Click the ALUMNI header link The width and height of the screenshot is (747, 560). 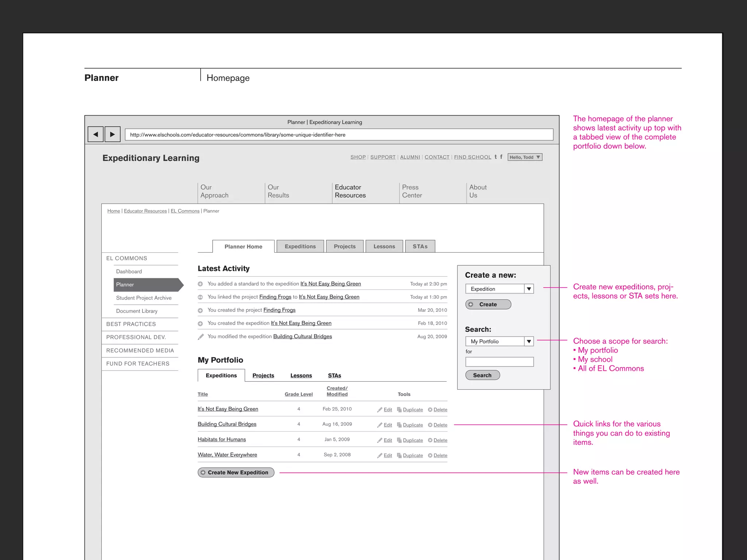tap(410, 157)
